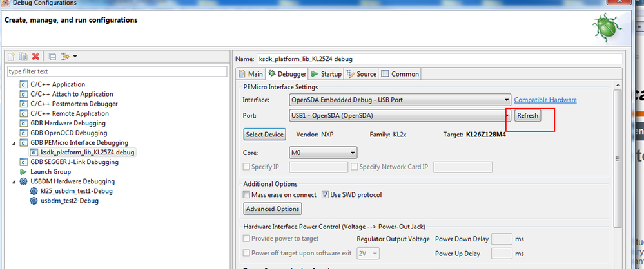Click the Specify Network Card IP field

[x=463, y=167]
